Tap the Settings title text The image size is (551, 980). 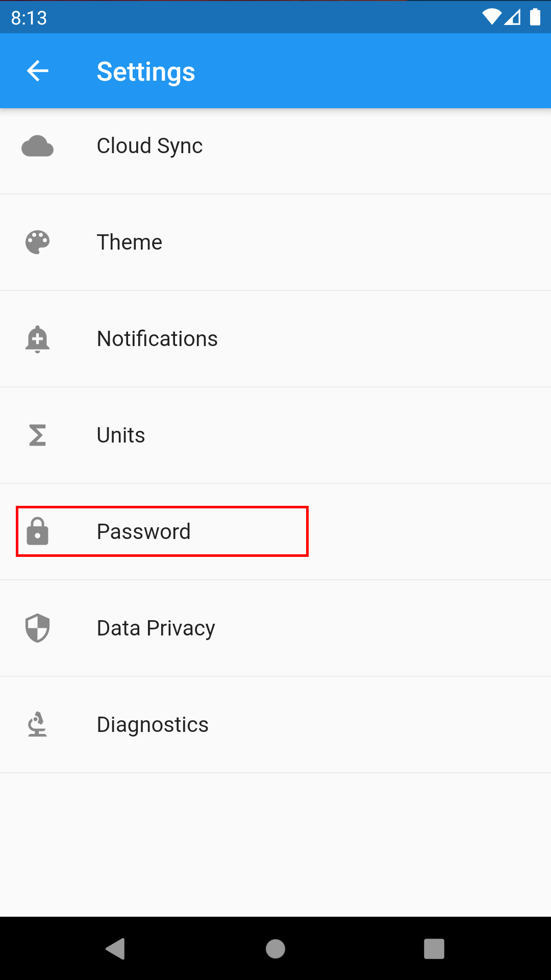pos(146,71)
